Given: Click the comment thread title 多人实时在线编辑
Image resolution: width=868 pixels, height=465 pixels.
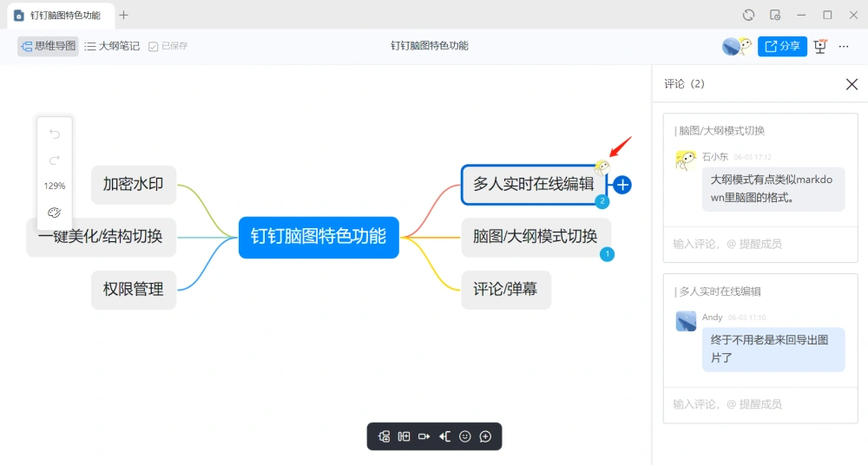Looking at the screenshot, I should 720,291.
